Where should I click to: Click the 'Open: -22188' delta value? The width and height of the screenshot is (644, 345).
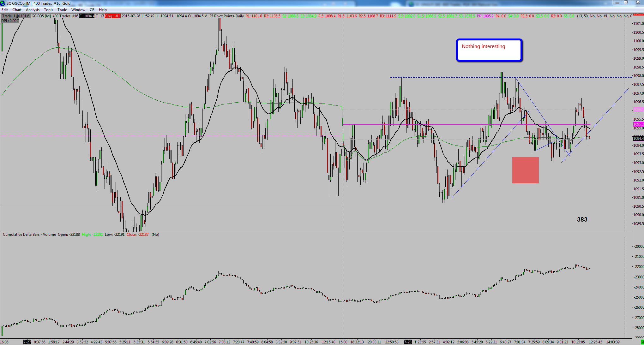point(69,235)
